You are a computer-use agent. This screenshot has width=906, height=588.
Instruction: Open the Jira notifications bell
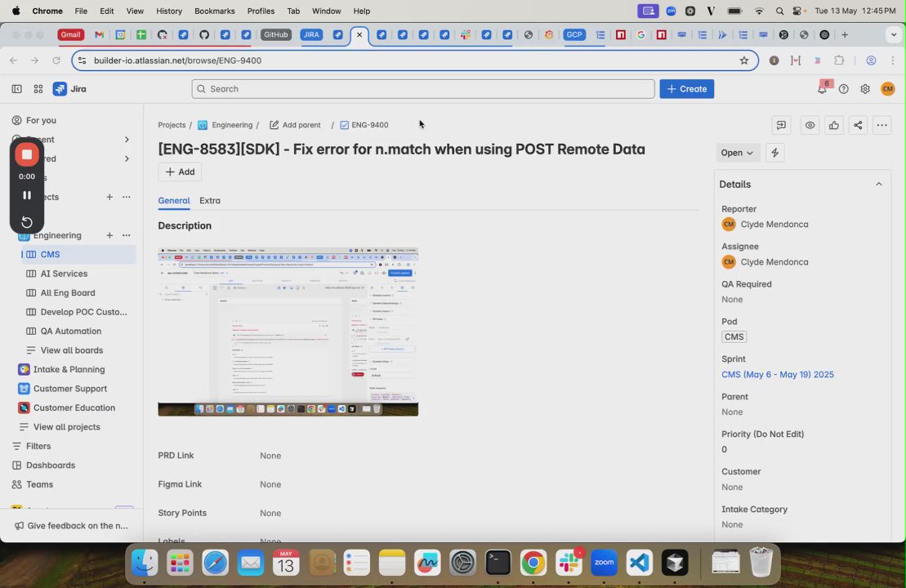click(822, 89)
